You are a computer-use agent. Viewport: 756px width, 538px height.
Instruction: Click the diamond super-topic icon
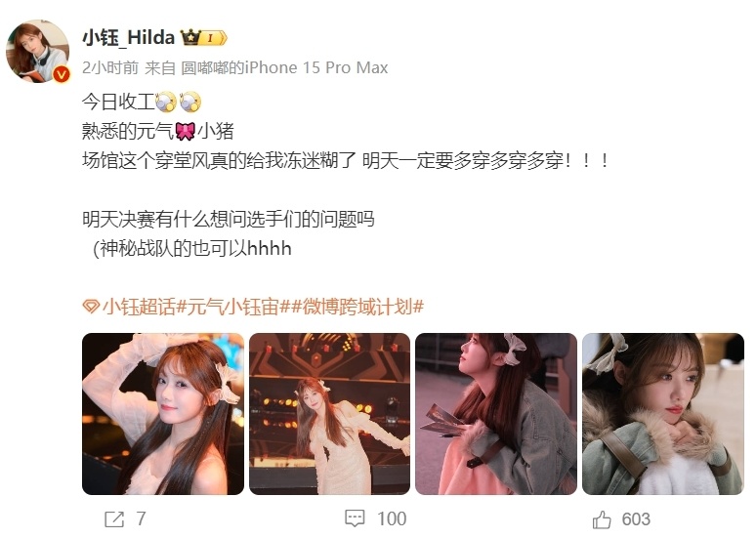point(91,307)
